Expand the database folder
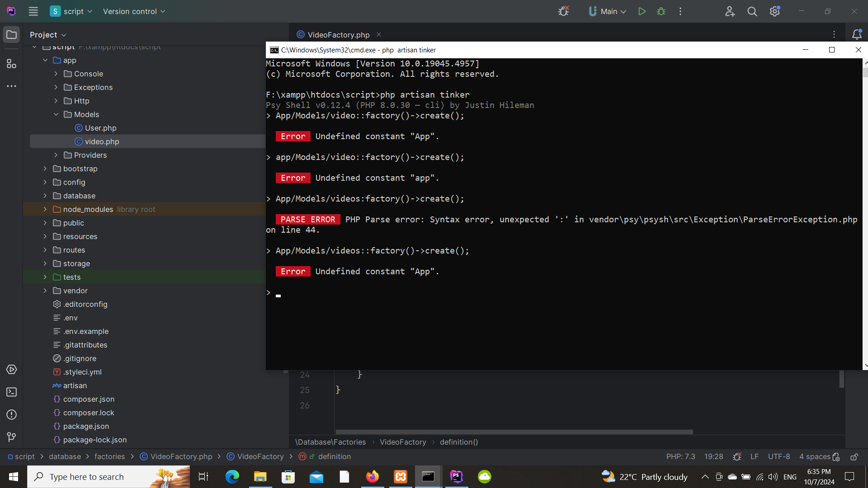This screenshot has width=868, height=488. (x=45, y=196)
